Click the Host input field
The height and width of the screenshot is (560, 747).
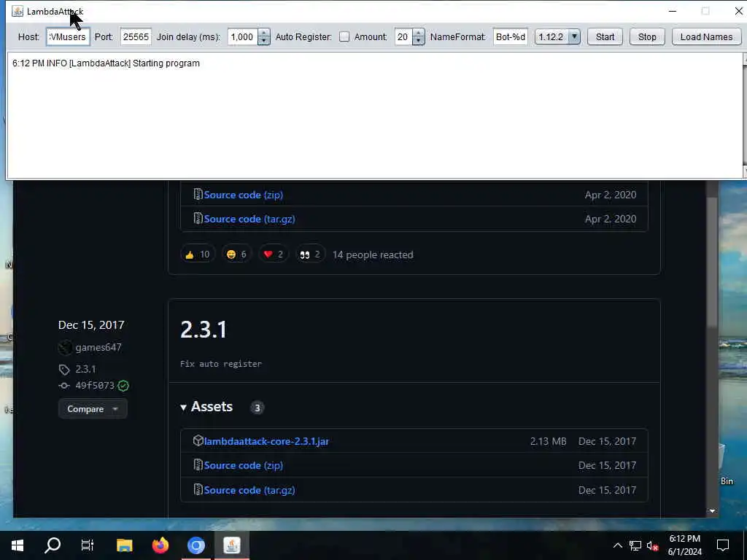(x=68, y=36)
